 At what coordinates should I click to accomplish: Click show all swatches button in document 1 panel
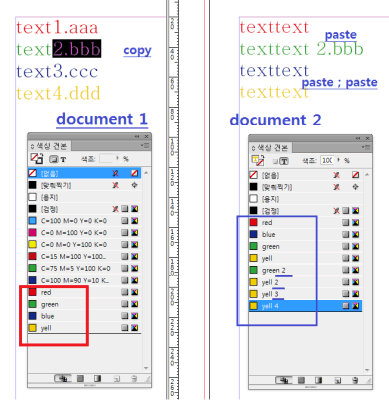coord(62,378)
